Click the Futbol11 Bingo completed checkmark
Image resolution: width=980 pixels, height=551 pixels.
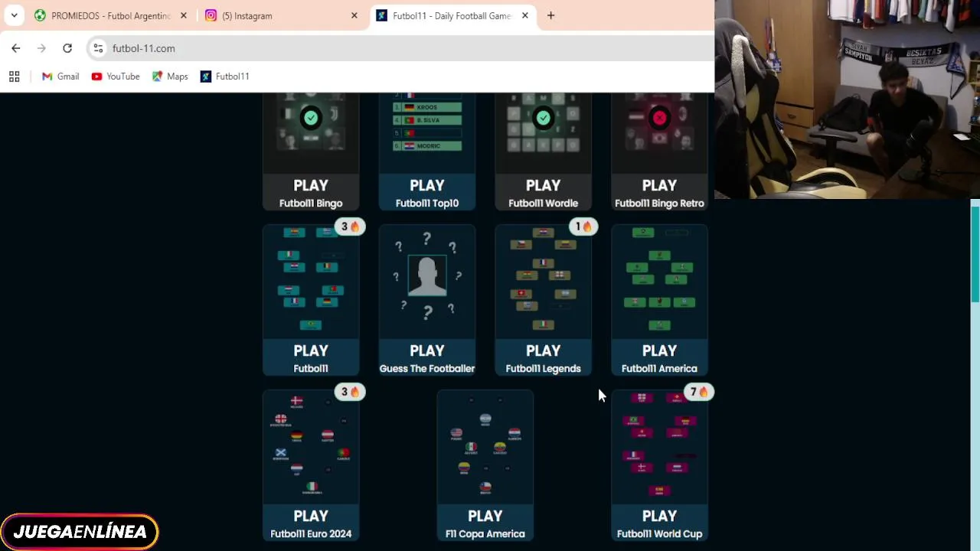[x=311, y=118]
